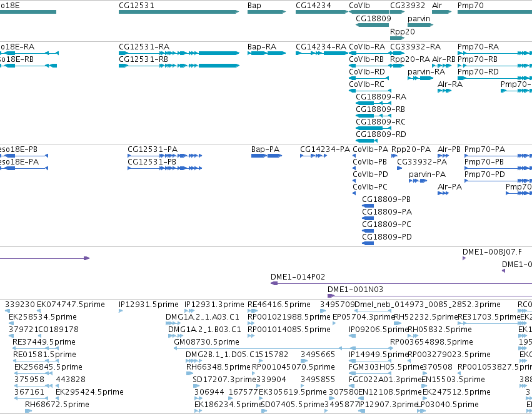532x414 pixels.
Task: Select the DME1-014P02 BAC label
Action: click(x=298, y=277)
